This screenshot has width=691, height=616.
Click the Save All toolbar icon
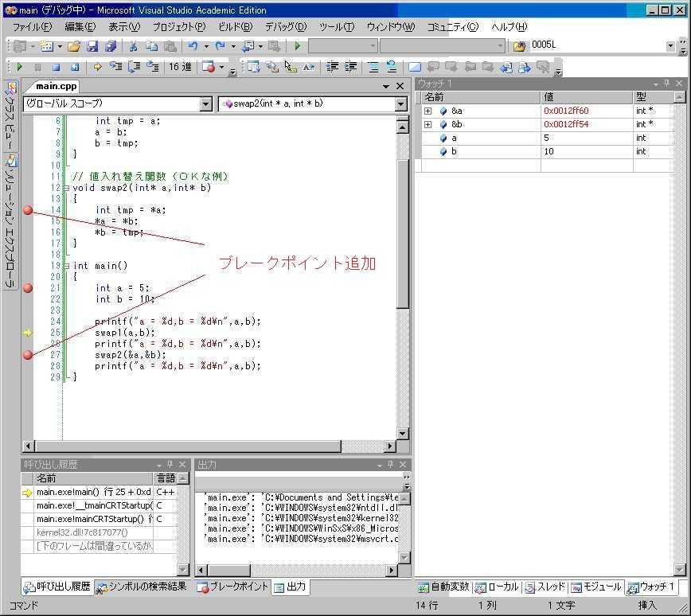(111, 46)
